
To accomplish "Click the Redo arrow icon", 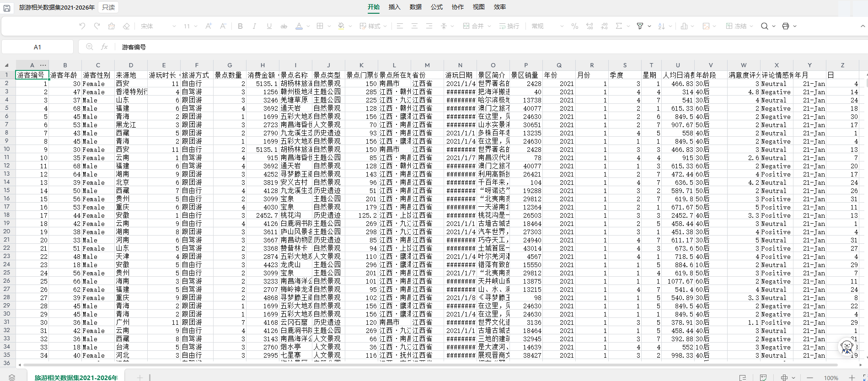I will click(x=97, y=26).
